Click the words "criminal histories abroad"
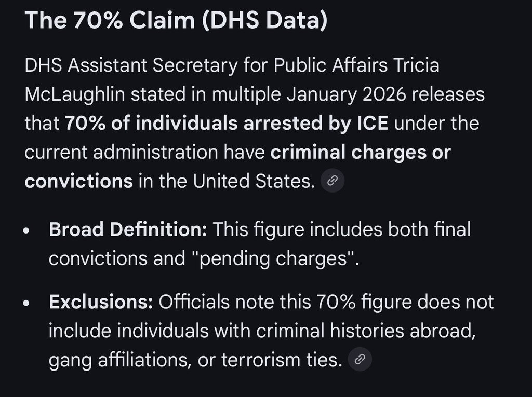This screenshot has width=532, height=397. point(363,331)
